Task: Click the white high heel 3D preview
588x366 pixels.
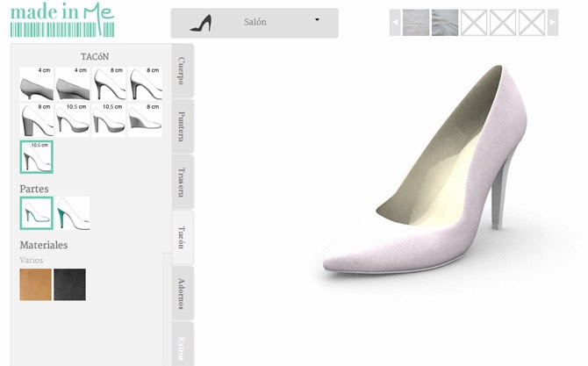Action: coord(430,176)
